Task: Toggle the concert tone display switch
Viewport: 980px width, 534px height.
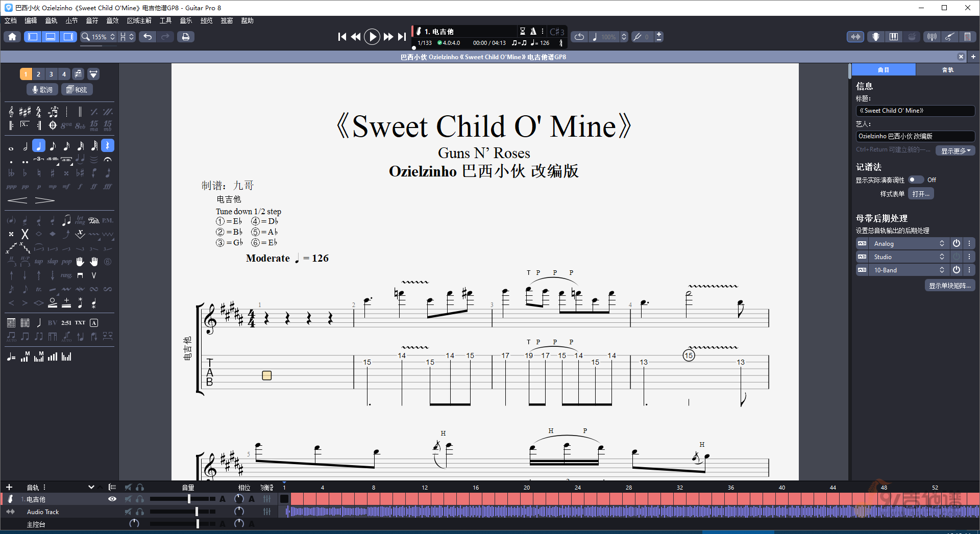Action: coord(916,180)
